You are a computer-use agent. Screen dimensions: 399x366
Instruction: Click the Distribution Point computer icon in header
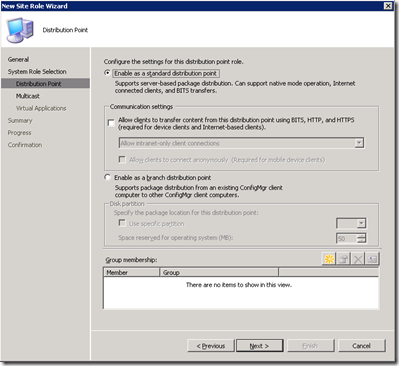20,30
